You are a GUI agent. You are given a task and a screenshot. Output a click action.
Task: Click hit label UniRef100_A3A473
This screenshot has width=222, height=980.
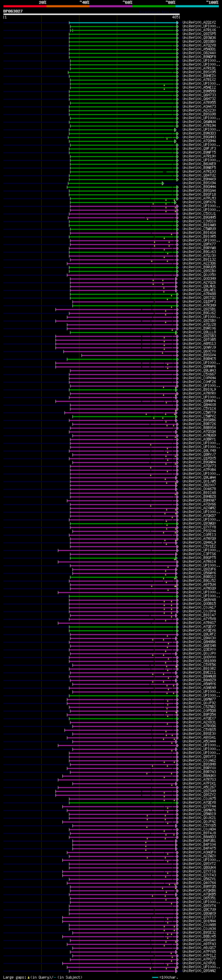tap(199, 106)
